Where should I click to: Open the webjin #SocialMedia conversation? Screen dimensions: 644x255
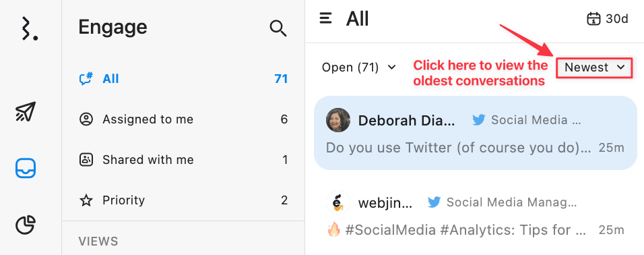point(476,216)
